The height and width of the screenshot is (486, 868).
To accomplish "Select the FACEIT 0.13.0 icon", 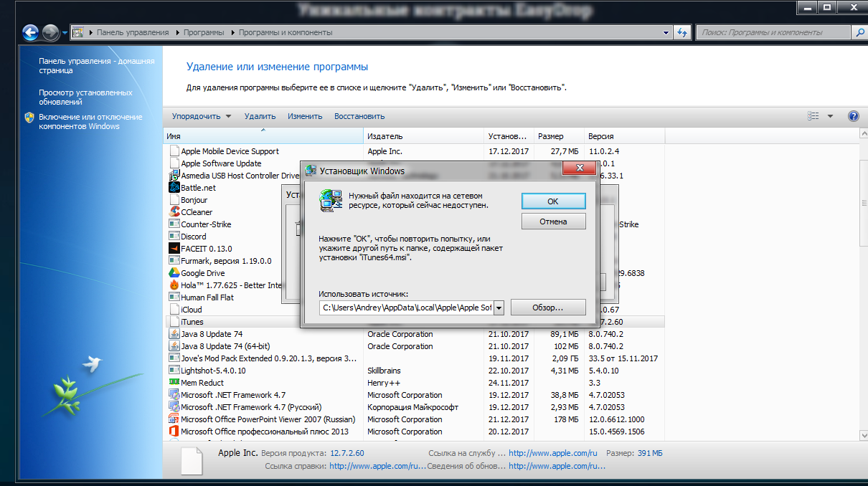I will click(x=174, y=249).
